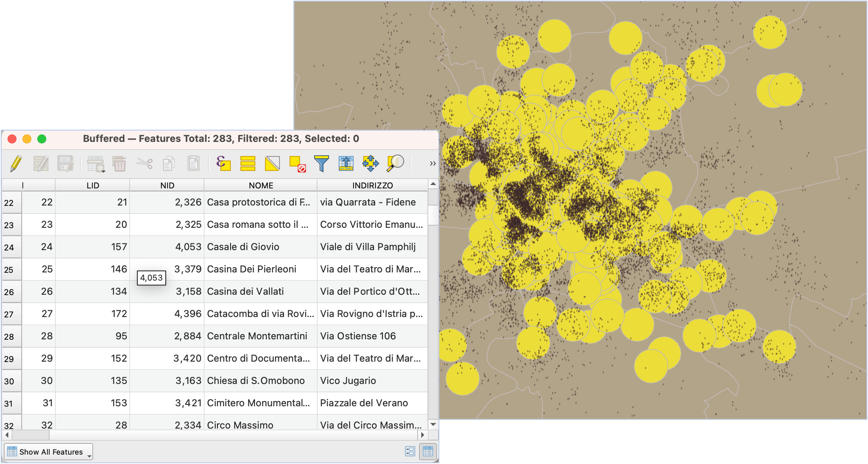The width and height of the screenshot is (868, 464).
Task: Click the LID column header
Action: point(93,185)
